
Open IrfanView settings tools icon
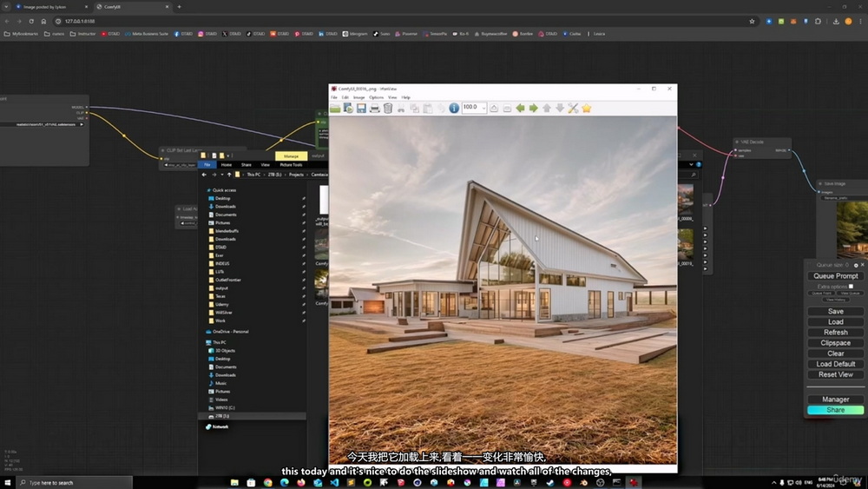pyautogui.click(x=574, y=109)
